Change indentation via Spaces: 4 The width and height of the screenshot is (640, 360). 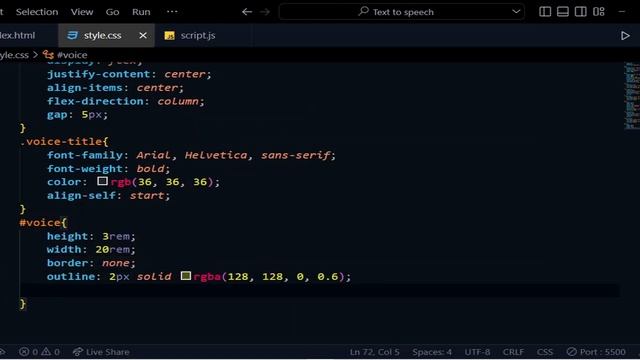tap(432, 352)
